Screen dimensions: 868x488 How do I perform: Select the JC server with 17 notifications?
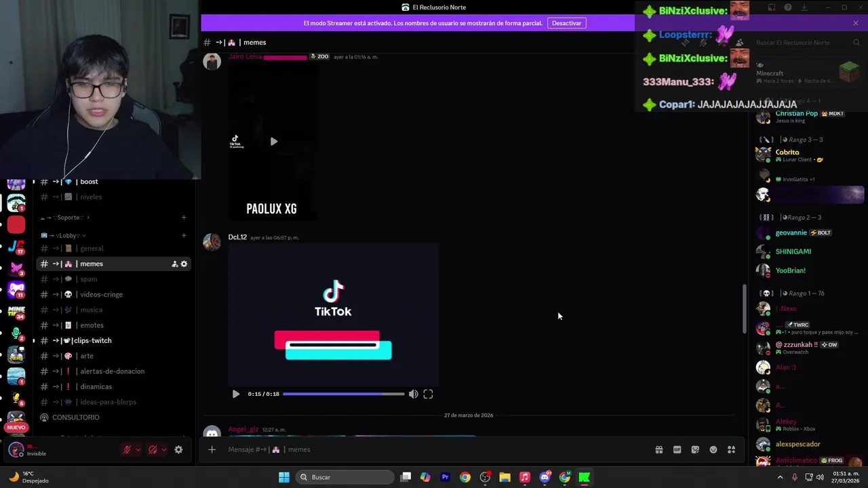click(16, 247)
